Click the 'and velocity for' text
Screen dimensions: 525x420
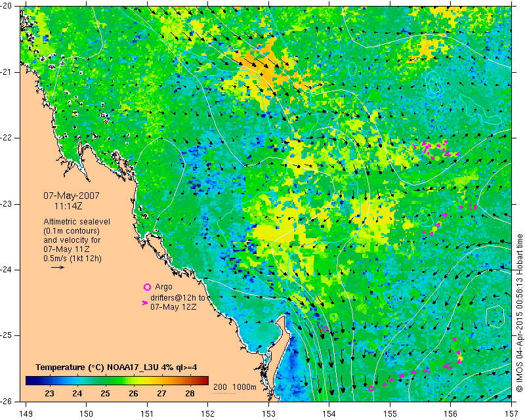72,240
